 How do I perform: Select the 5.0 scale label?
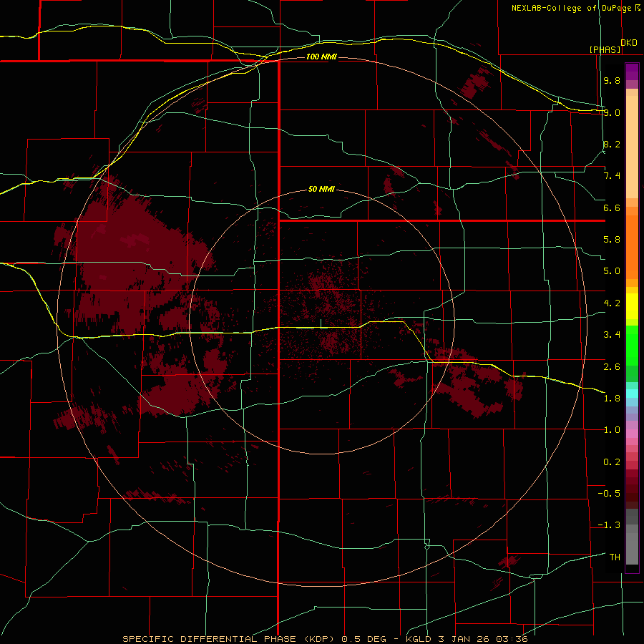click(x=612, y=271)
